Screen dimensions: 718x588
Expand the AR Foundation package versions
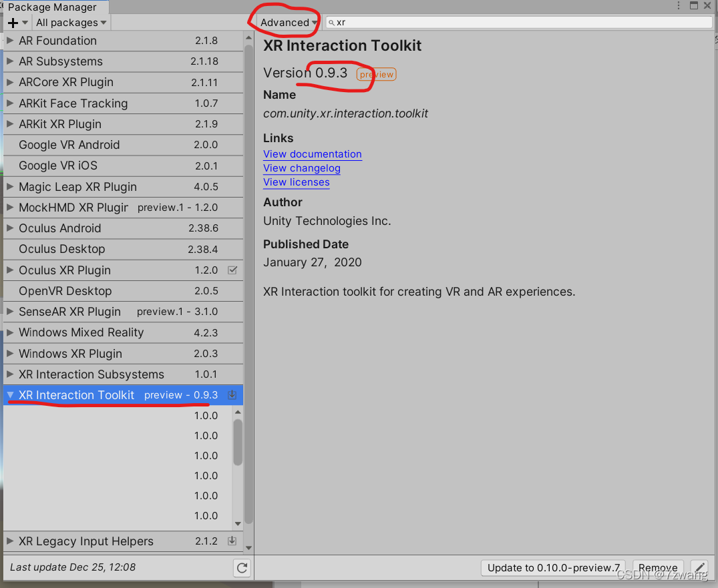tap(9, 40)
